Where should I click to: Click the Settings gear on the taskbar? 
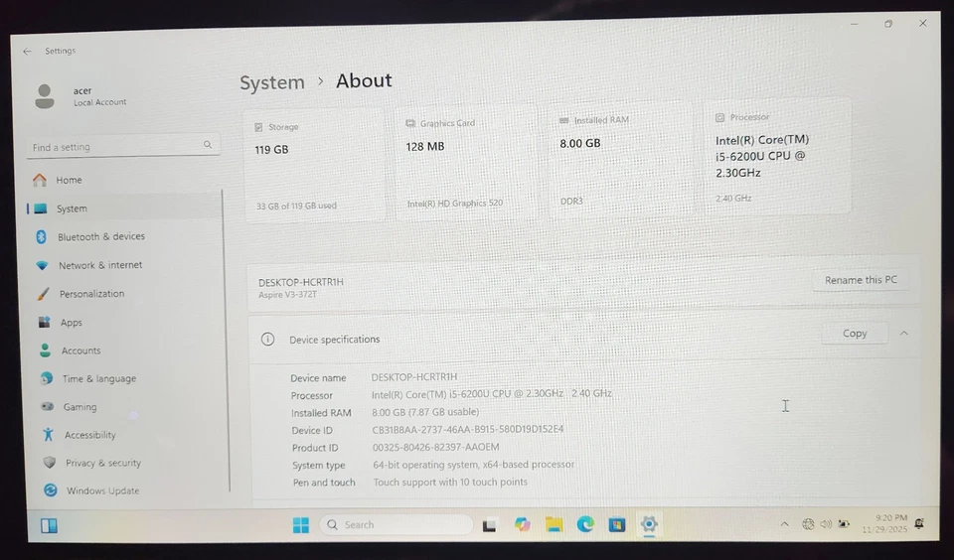(x=649, y=523)
